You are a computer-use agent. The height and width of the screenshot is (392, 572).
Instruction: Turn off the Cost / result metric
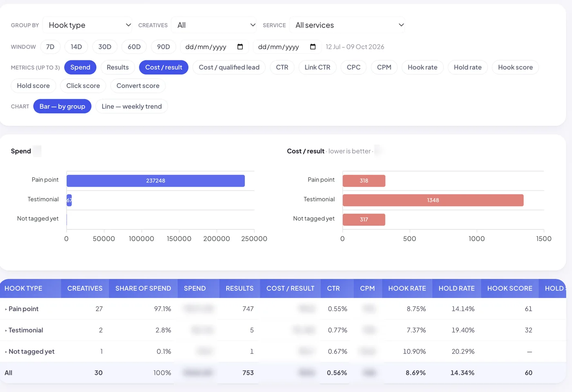click(163, 67)
